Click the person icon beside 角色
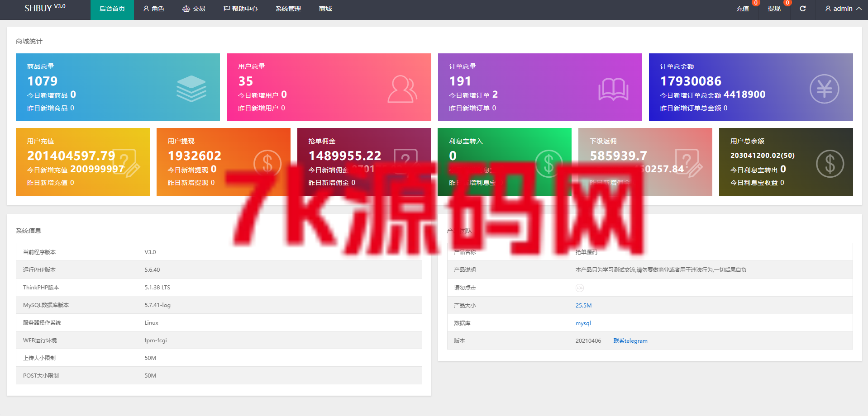Screen dimensions: 868x416 tap(146, 9)
